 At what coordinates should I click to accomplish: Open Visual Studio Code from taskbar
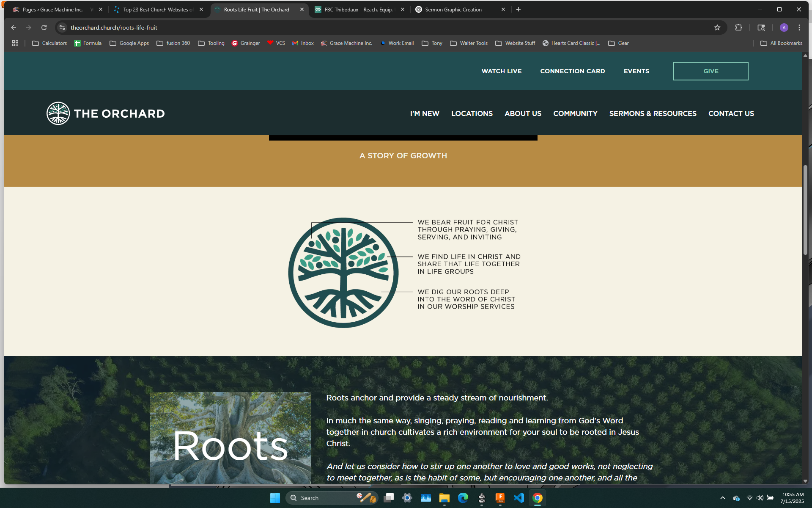(x=518, y=498)
